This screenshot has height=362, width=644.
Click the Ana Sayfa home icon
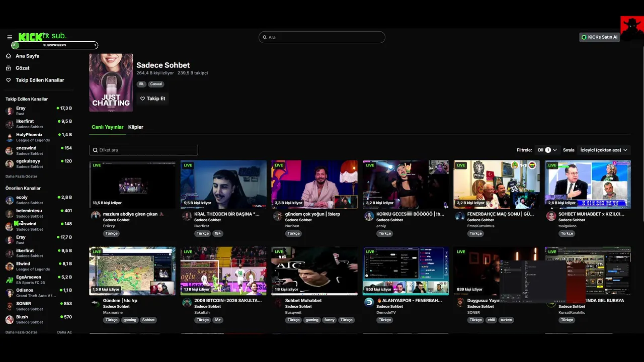(x=9, y=56)
